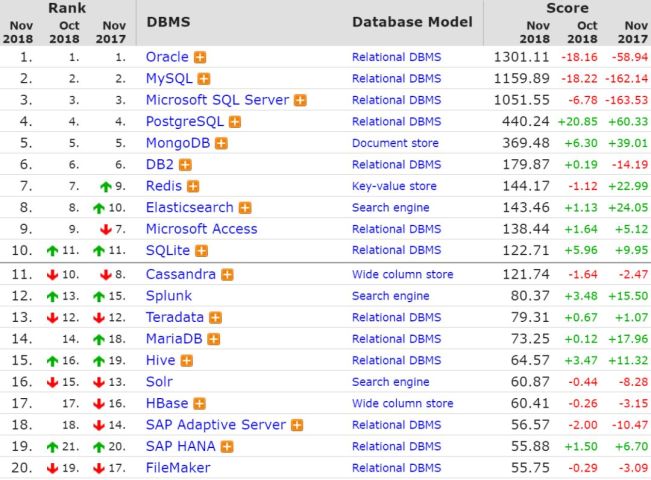Click the plus icon next to Teradata
651x480 pixels.
pos(215,318)
